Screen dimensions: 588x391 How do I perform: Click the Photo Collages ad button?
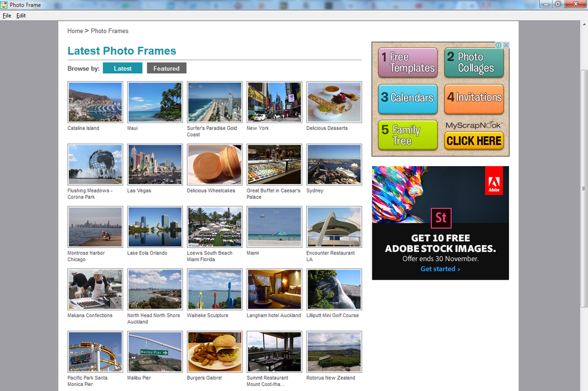click(474, 63)
